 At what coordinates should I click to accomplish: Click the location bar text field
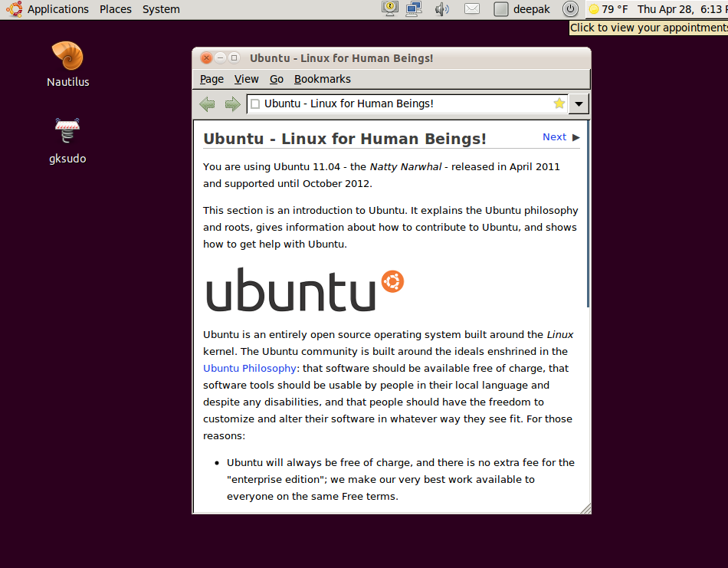pos(407,103)
